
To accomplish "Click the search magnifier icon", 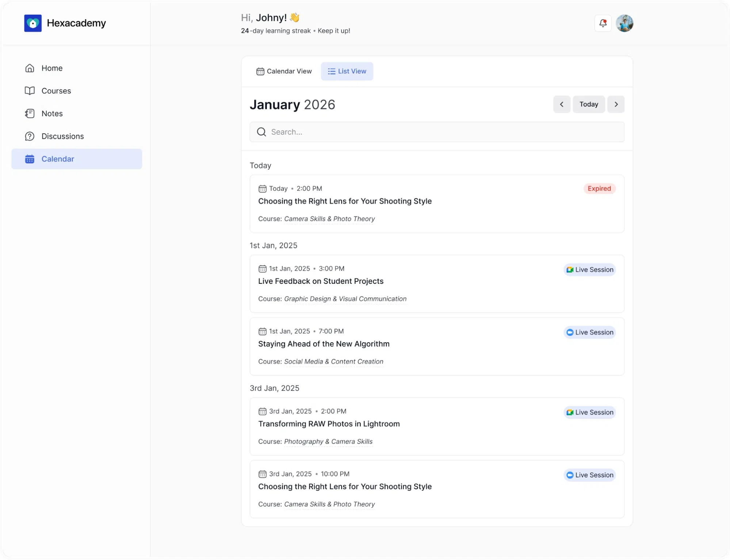I will click(261, 132).
